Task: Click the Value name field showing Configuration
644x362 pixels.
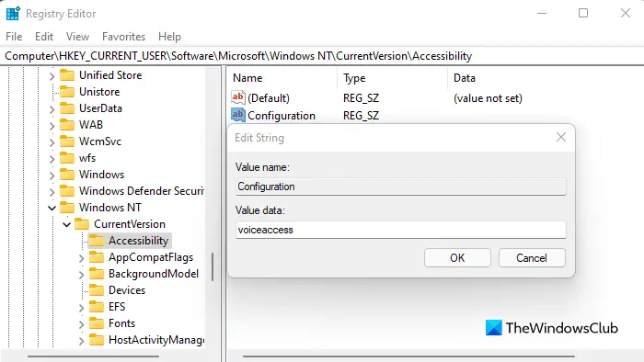Action: [x=401, y=187]
